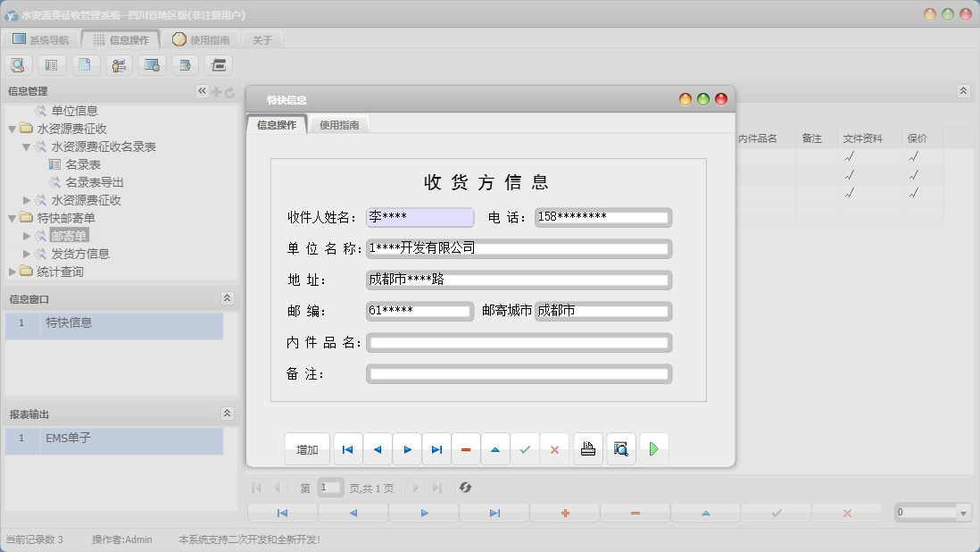Click the monitor with globe toolbar icon
Viewport: 980px width, 552px height.
152,64
